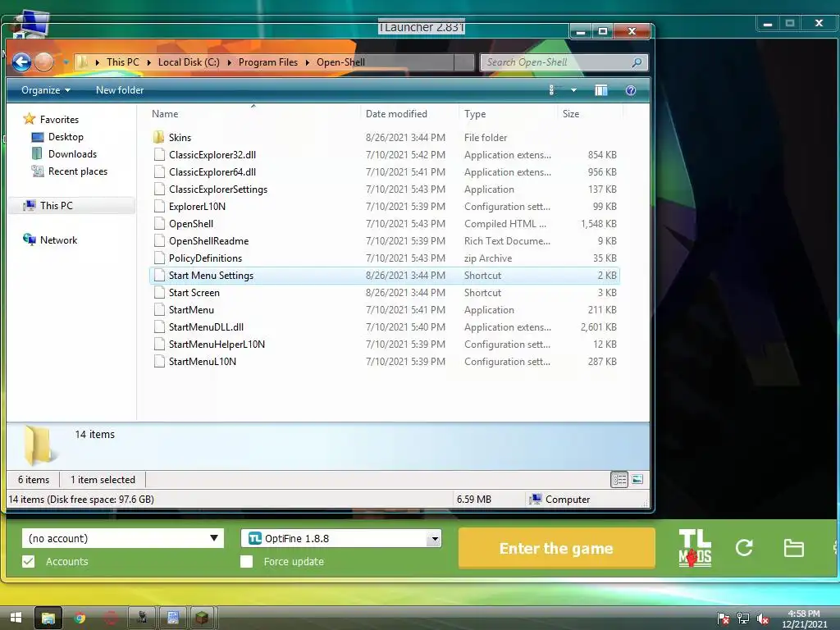Open TL Mods in TLauncher
The height and width of the screenshot is (630, 840).
(695, 548)
